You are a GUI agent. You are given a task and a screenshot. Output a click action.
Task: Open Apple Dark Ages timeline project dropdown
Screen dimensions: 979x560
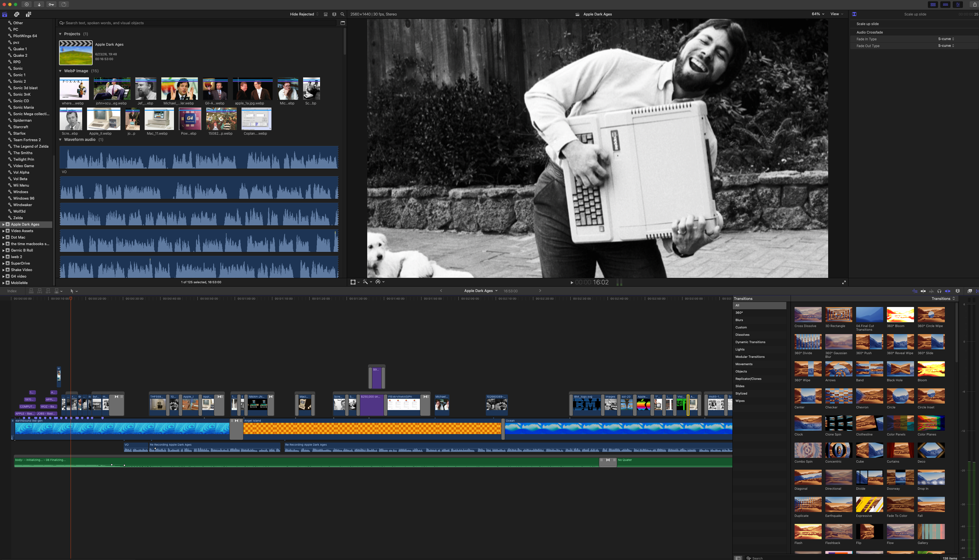(480, 291)
